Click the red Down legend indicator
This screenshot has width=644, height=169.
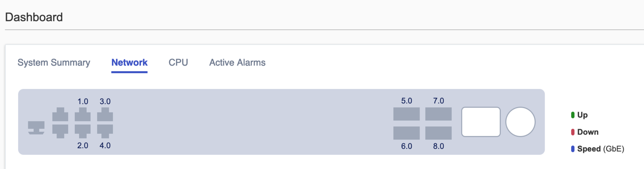point(573,132)
